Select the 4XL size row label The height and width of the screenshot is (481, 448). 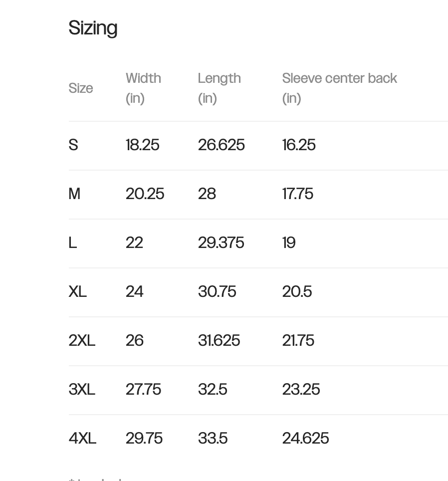pos(82,438)
